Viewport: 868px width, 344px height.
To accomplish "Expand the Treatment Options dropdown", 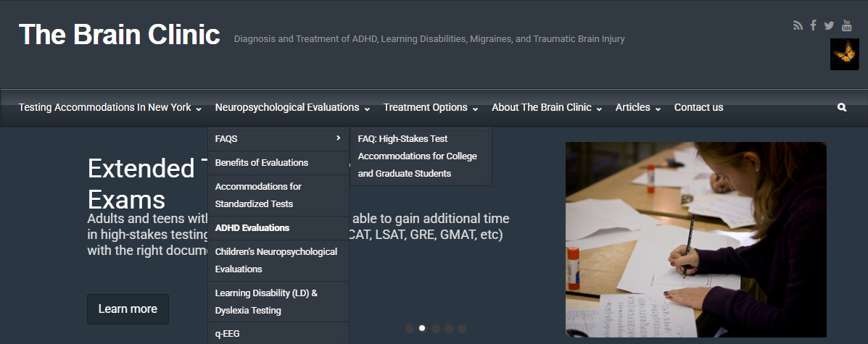I will [x=431, y=107].
